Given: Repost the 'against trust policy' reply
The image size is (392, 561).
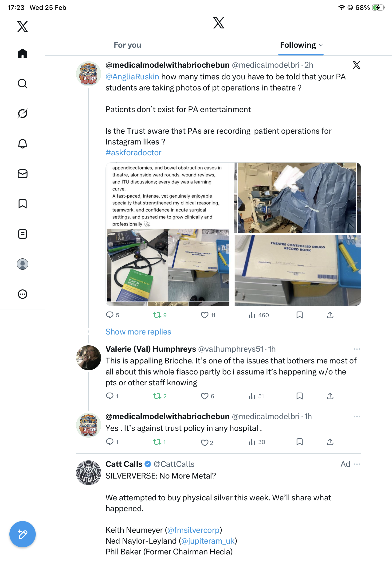Looking at the screenshot, I should click(x=157, y=442).
